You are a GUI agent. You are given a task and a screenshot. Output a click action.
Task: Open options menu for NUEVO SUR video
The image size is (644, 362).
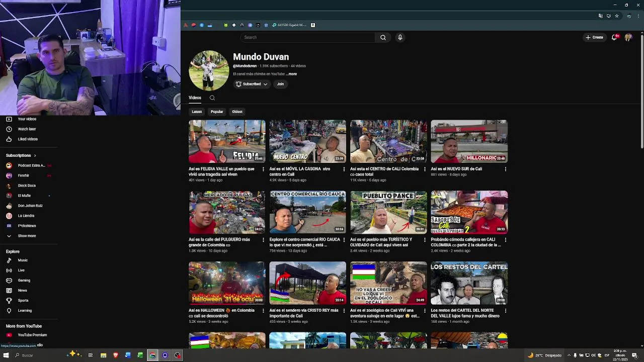506,169
